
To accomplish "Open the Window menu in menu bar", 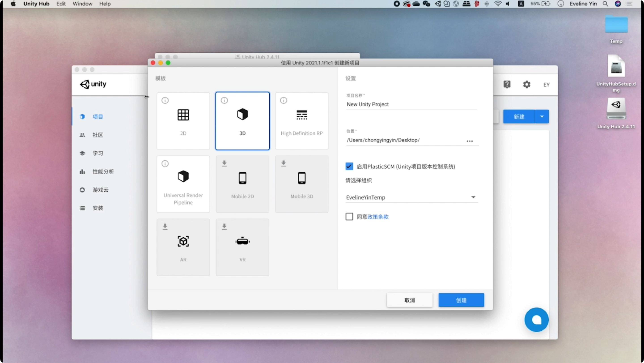I will click(x=82, y=4).
